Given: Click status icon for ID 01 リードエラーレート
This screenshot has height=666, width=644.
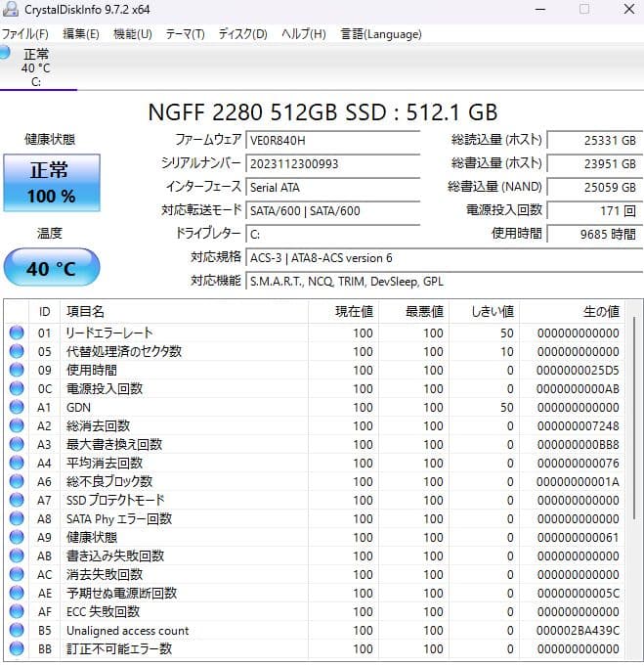Looking at the screenshot, I should [17, 333].
